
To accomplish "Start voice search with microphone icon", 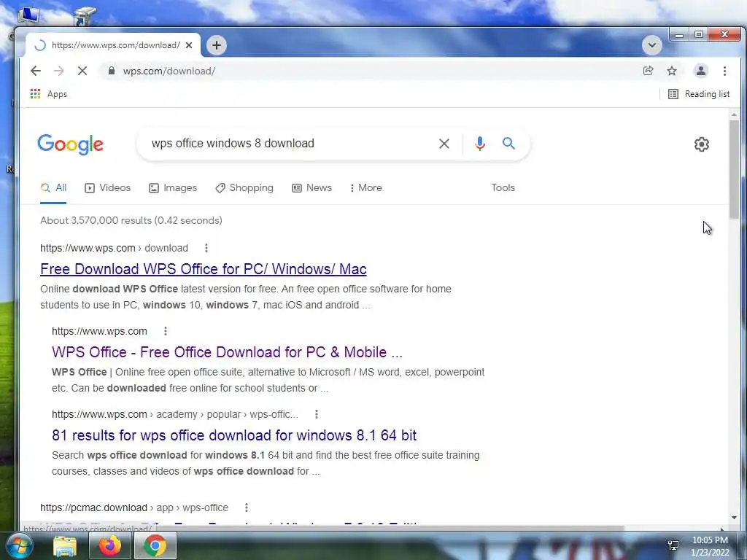I will [480, 144].
